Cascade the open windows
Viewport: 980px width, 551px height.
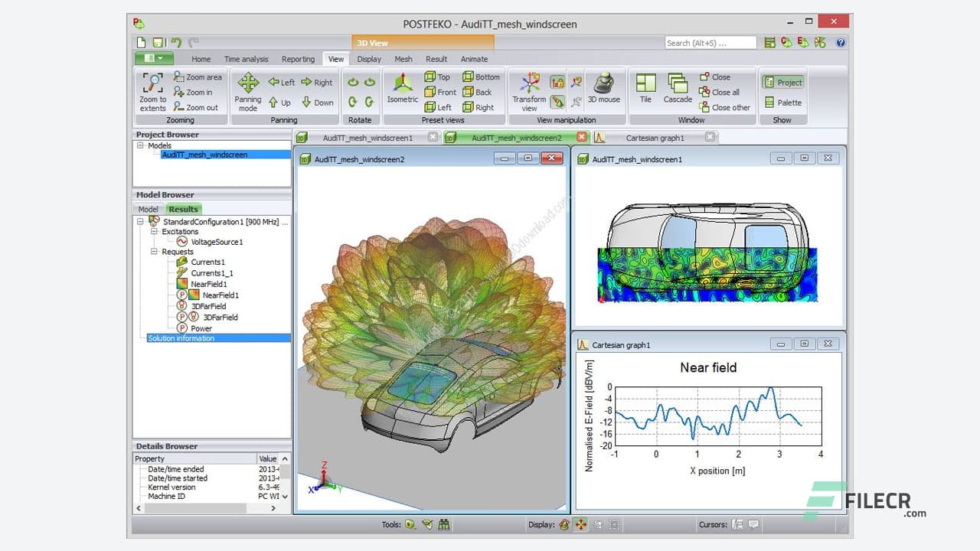(x=678, y=83)
